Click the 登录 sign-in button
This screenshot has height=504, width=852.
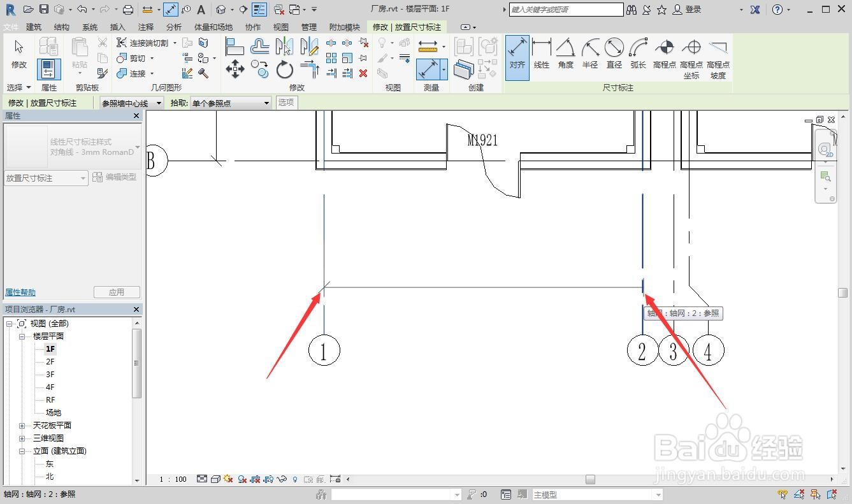click(x=687, y=10)
